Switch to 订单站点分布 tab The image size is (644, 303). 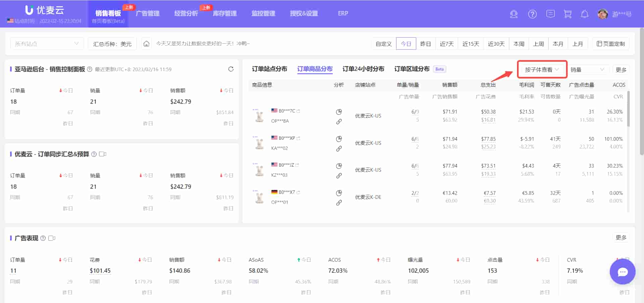click(x=269, y=69)
